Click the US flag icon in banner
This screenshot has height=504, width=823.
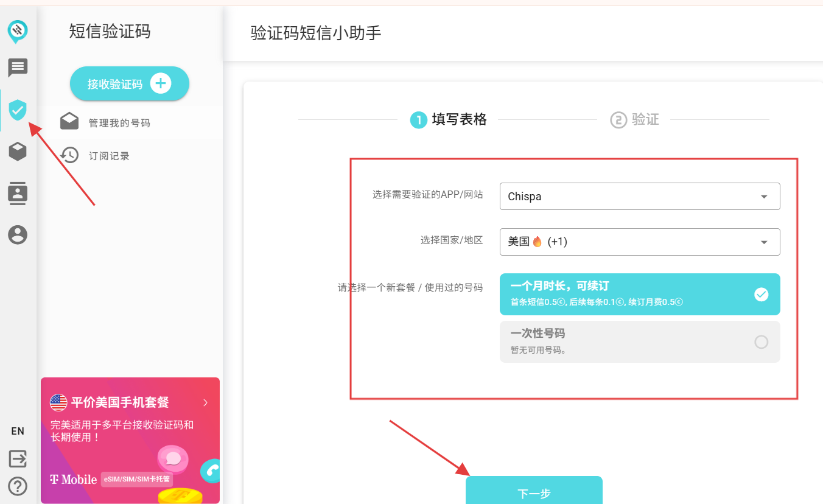[58, 402]
